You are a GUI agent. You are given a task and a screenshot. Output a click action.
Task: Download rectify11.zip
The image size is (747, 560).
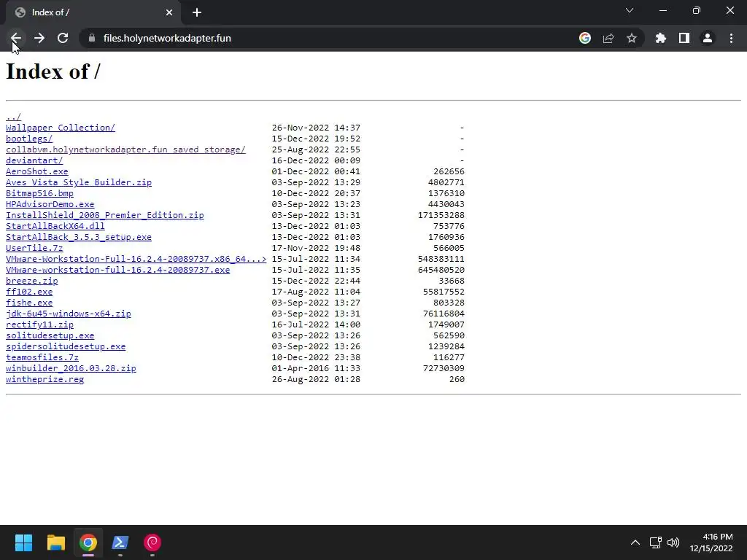[39, 324]
